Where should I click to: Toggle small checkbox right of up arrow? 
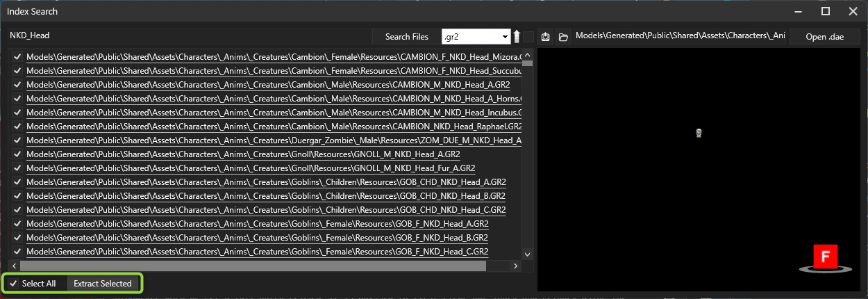coord(529,37)
